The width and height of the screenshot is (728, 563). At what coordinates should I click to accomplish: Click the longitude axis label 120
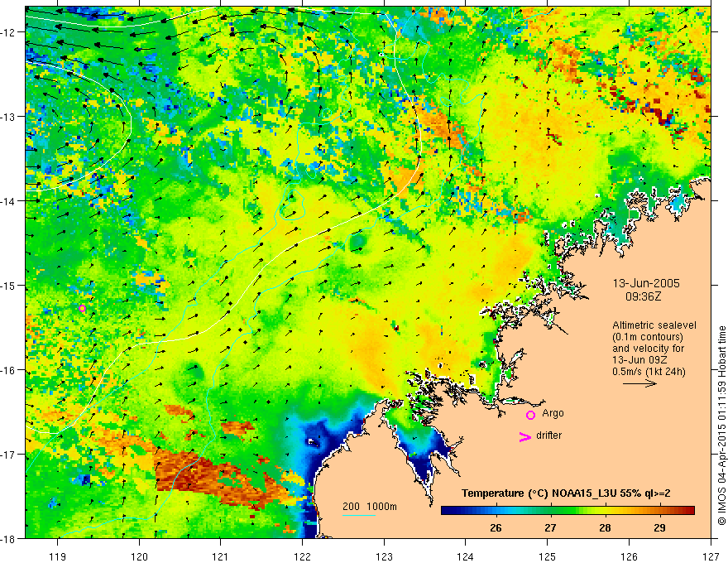coord(139,557)
